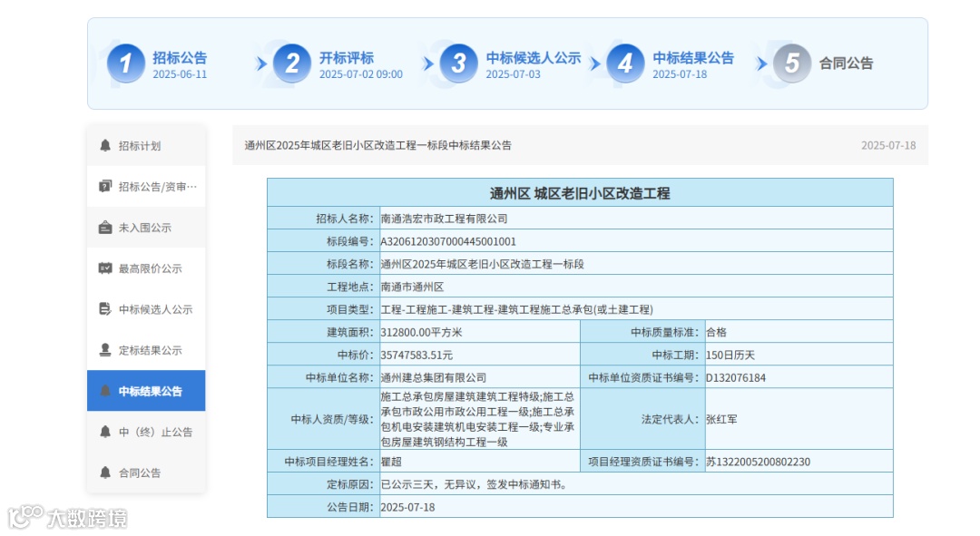
Task: Click the 中标价 value 35747583.51元
Action: coord(416,356)
